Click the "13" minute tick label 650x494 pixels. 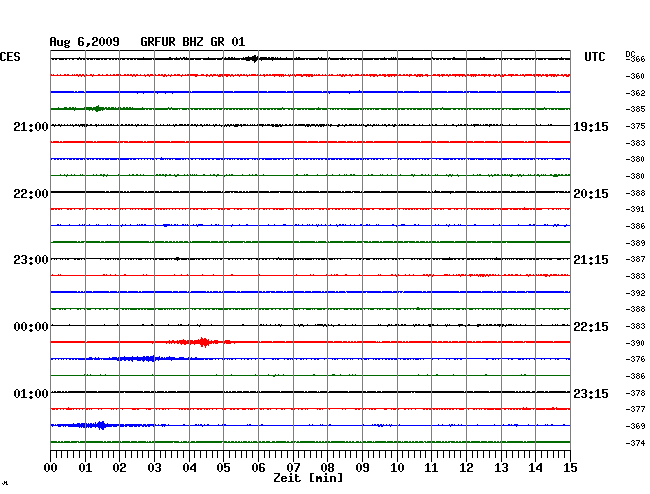point(501,467)
